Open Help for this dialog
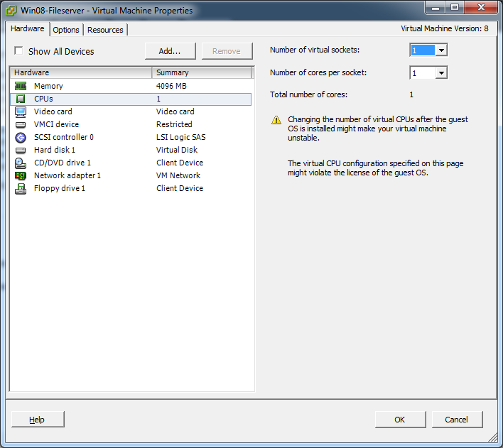 click(x=37, y=420)
